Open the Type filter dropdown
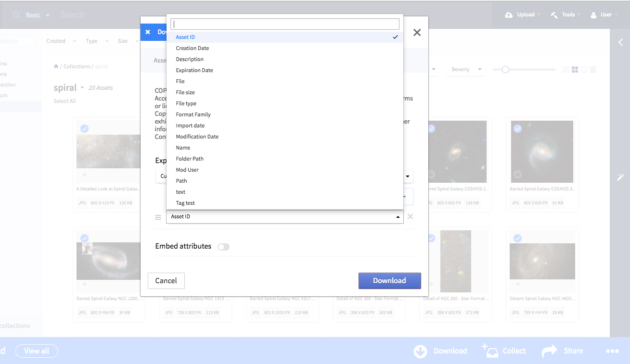Image resolution: width=630 pixels, height=364 pixels. 97,41
